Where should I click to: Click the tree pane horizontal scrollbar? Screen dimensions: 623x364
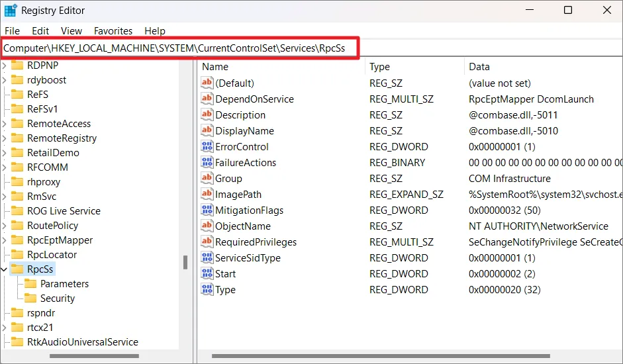click(99, 356)
